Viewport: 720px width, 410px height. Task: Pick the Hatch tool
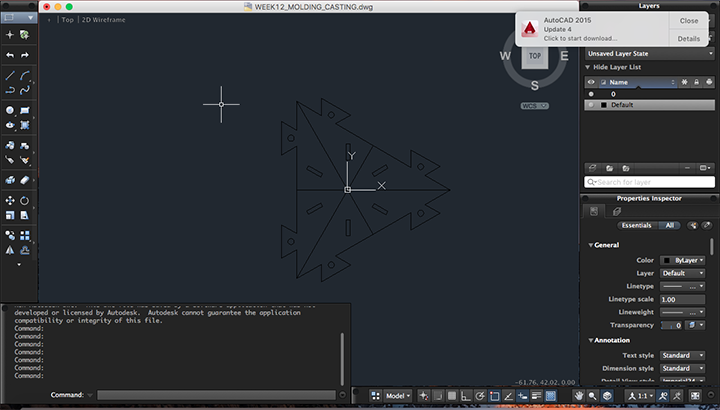25,125
